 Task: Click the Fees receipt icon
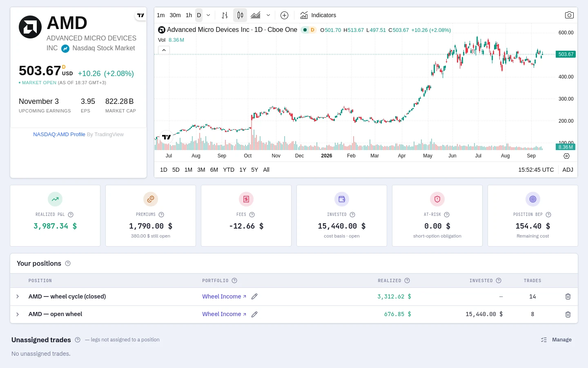click(246, 199)
